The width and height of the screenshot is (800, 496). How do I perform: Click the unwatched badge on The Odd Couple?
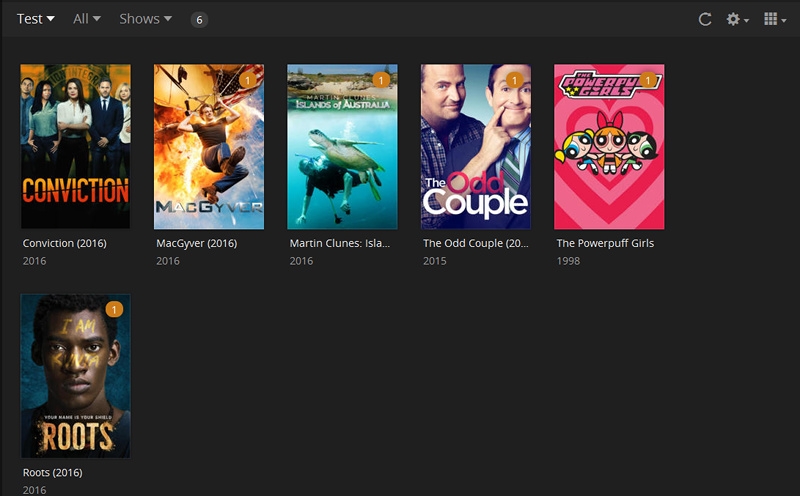coord(514,80)
